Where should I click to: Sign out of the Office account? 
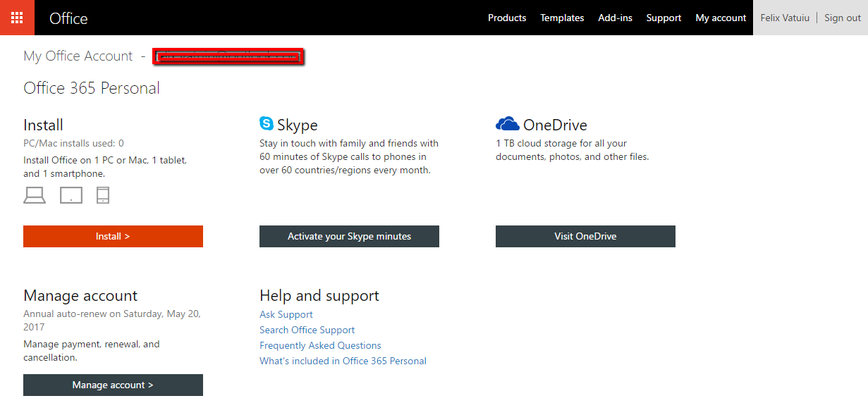(x=843, y=18)
